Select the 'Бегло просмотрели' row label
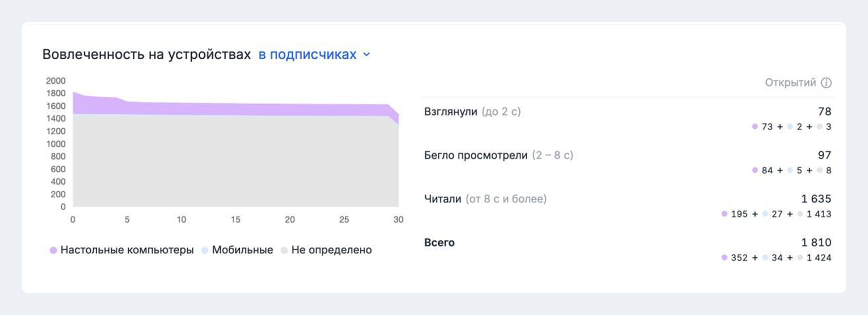 click(476, 155)
